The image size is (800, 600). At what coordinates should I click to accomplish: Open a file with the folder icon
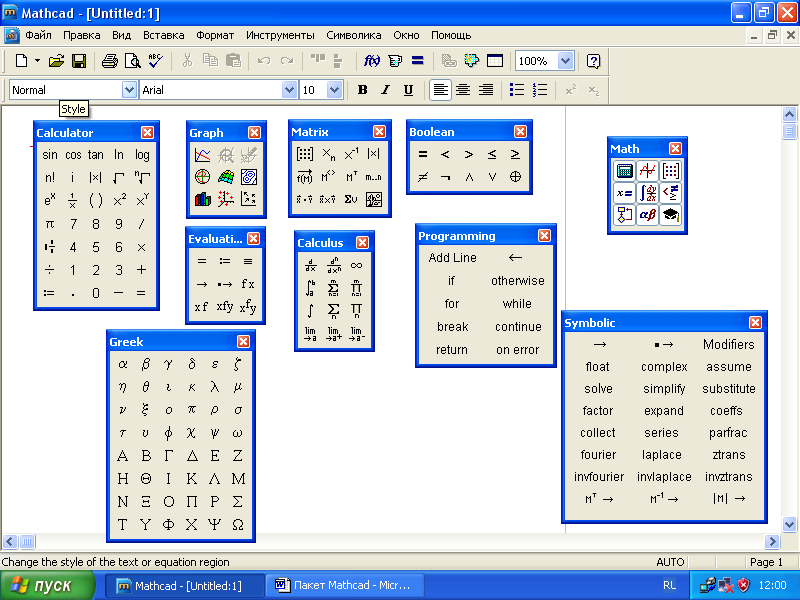(57, 61)
